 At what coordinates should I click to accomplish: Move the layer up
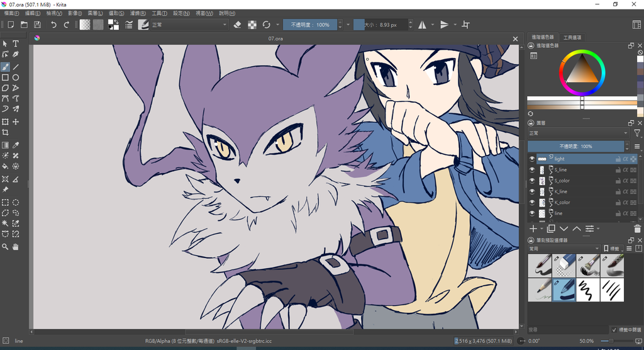(577, 229)
